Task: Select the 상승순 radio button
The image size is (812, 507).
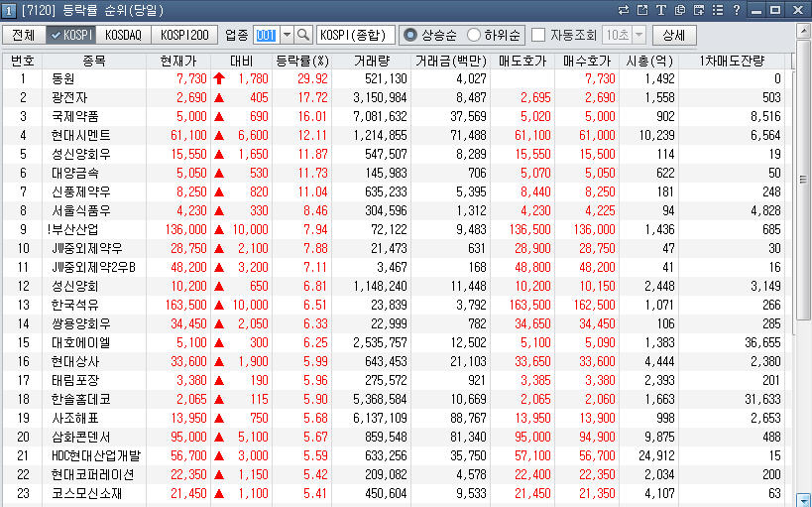Action: coord(410,35)
